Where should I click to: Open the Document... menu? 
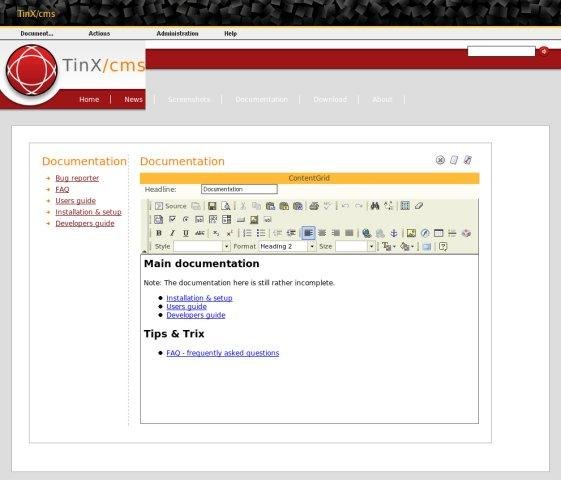pos(37,34)
